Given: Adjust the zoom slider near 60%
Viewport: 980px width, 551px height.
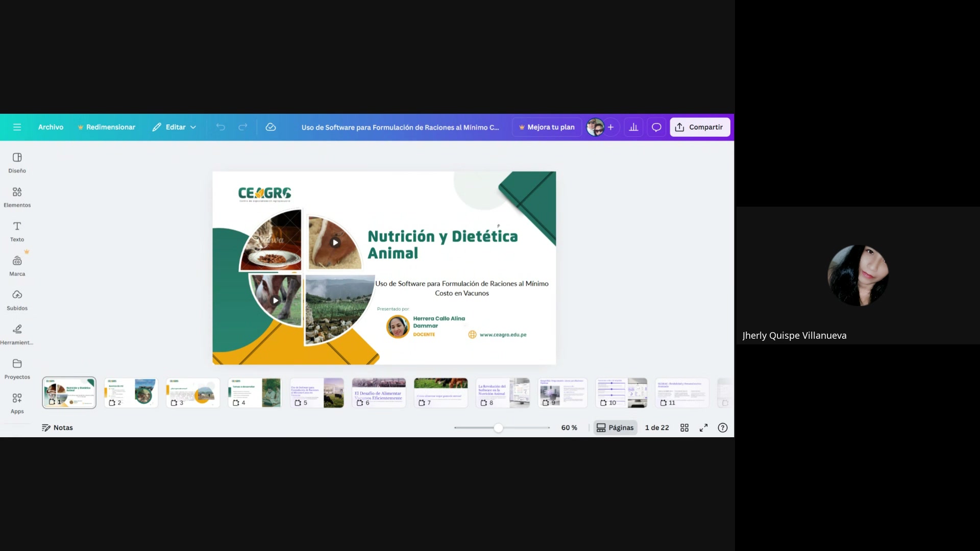Looking at the screenshot, I should (x=499, y=428).
